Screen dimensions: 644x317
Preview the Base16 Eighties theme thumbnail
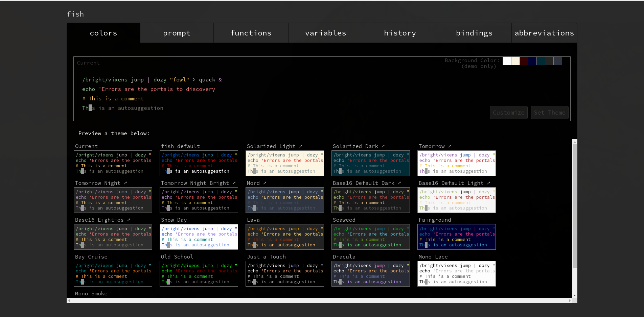tap(113, 237)
